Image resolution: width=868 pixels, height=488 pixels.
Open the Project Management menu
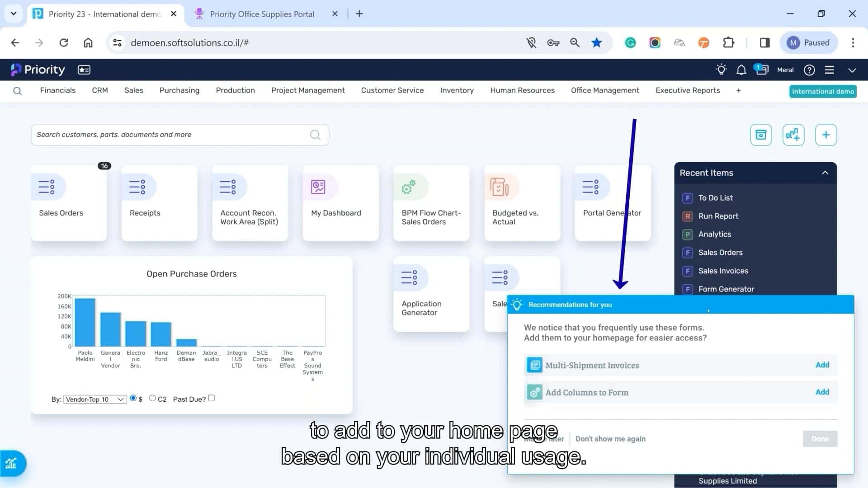308,90
